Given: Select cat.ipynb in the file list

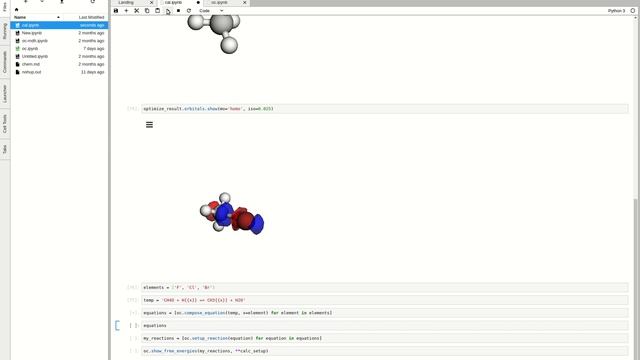Looking at the screenshot, I should click(x=60, y=25).
